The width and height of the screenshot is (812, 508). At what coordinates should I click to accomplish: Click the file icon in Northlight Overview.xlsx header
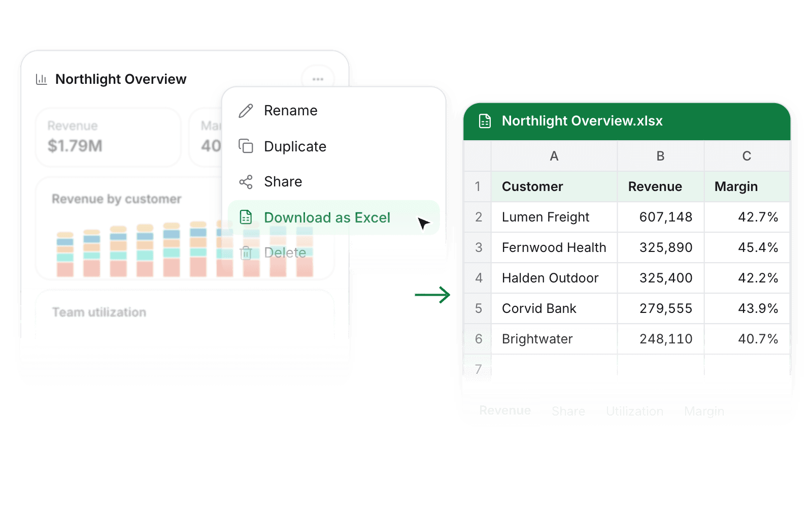[x=485, y=121]
